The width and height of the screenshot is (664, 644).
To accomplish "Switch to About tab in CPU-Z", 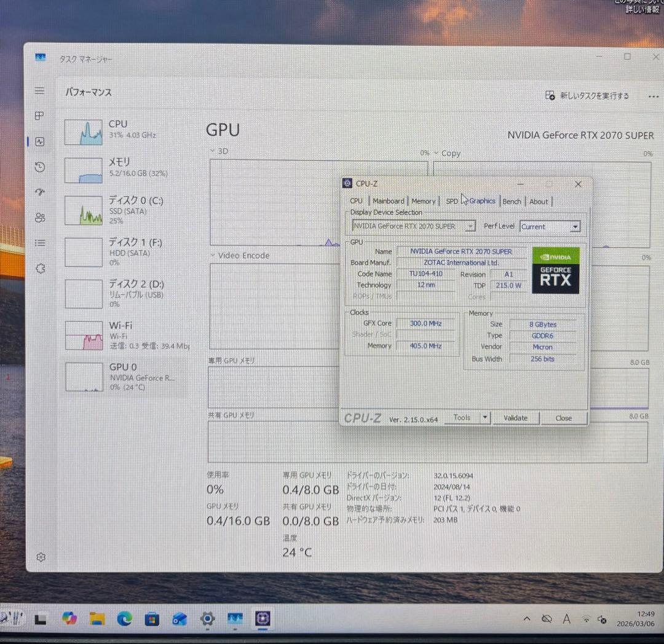I will tap(539, 202).
